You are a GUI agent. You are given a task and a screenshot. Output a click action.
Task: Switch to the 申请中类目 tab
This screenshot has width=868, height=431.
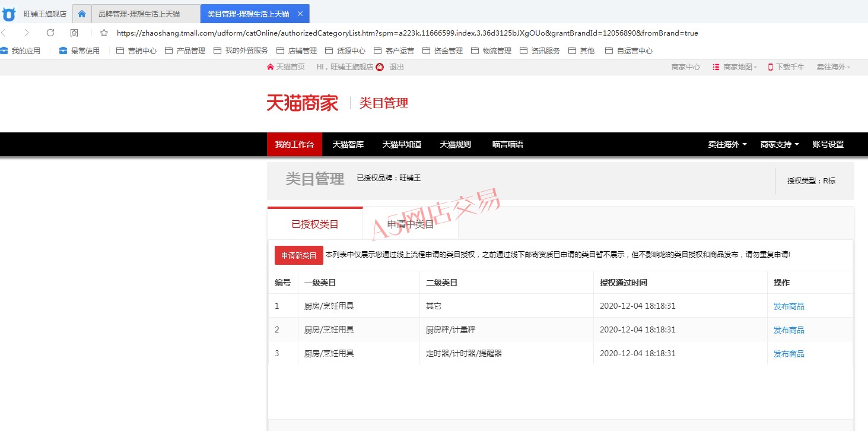tap(411, 224)
